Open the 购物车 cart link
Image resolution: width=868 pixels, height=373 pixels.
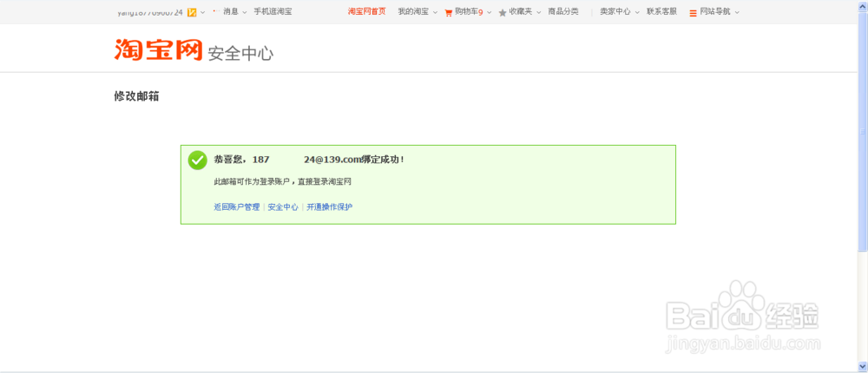point(469,11)
